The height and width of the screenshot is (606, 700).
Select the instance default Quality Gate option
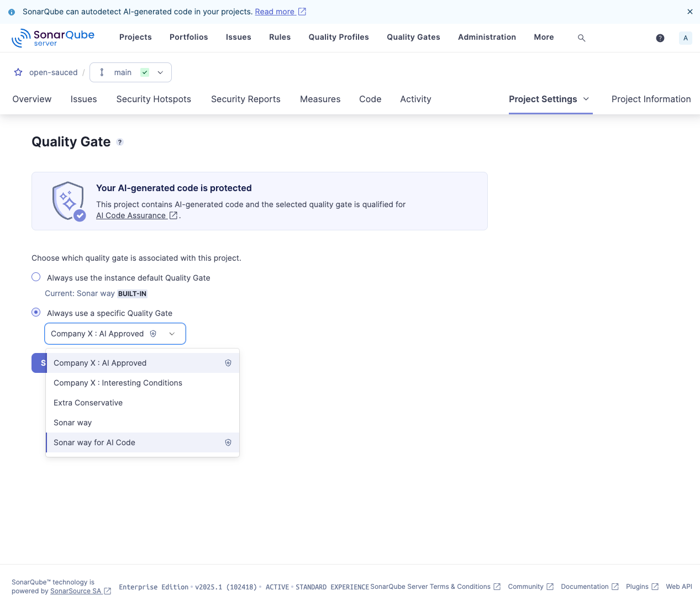click(x=35, y=277)
